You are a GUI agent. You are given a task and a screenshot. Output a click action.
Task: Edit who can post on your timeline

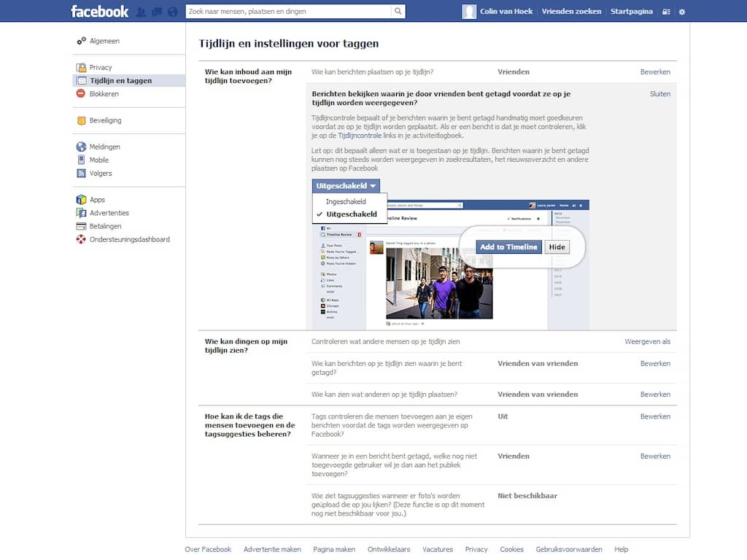coord(655,72)
